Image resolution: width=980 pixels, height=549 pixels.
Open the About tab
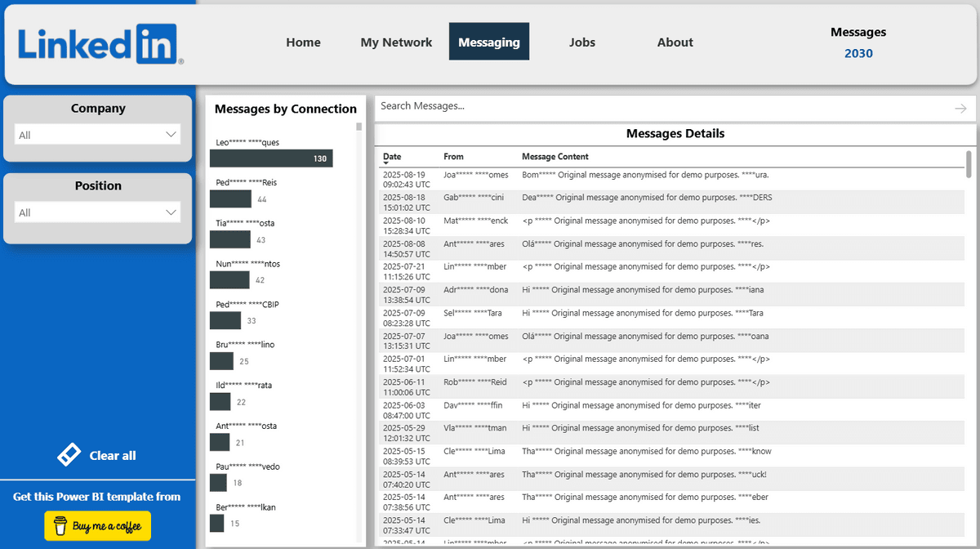tap(675, 42)
